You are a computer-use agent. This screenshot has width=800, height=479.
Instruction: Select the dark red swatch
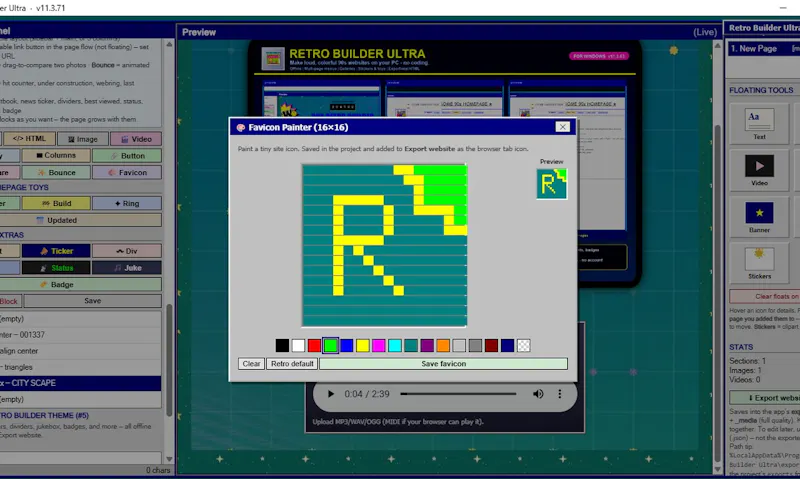(x=491, y=345)
